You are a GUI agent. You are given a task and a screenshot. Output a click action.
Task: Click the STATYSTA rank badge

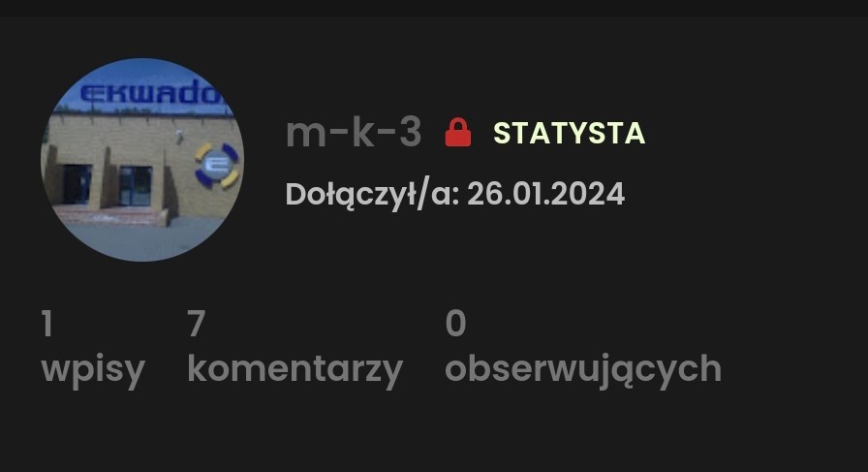(569, 133)
